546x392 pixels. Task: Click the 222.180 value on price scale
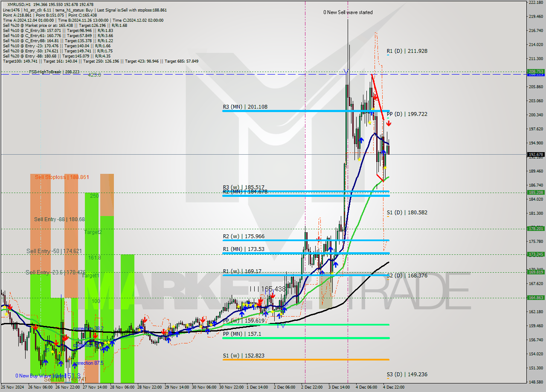(x=536, y=3)
